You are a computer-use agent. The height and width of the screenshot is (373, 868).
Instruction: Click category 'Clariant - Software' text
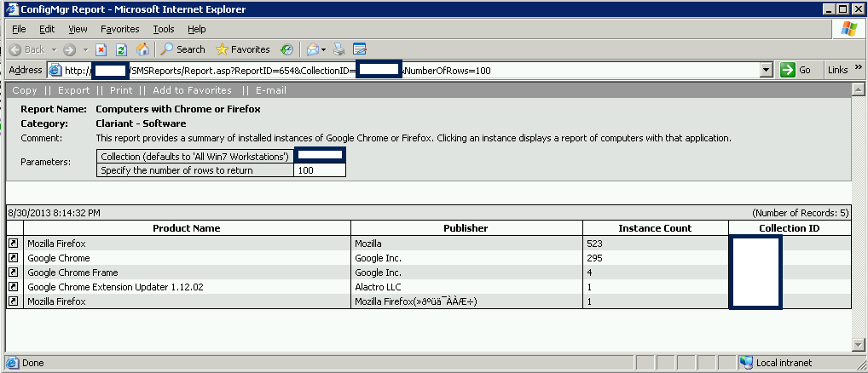click(142, 123)
